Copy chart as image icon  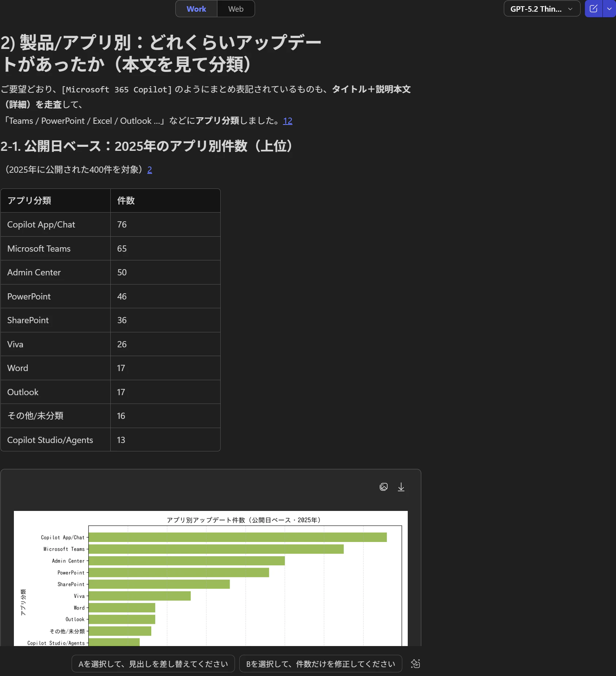384,487
